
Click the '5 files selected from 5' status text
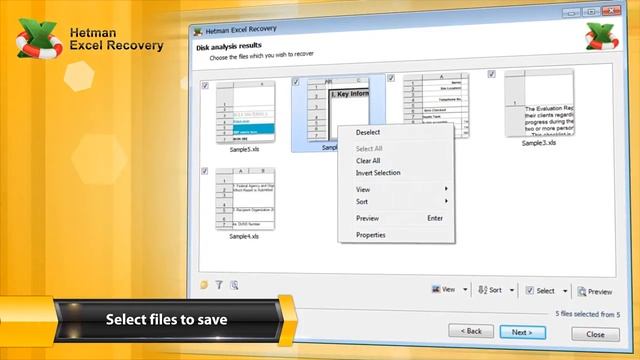(587, 314)
